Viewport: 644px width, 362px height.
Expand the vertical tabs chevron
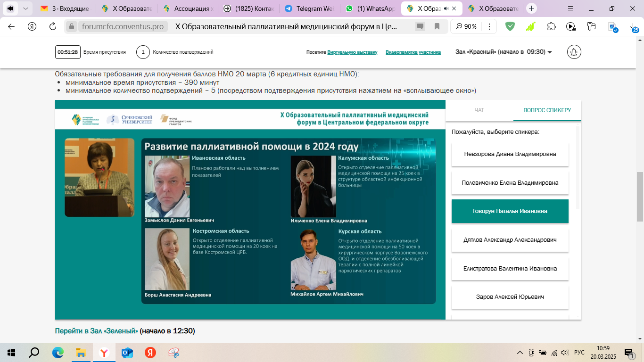coord(25,8)
